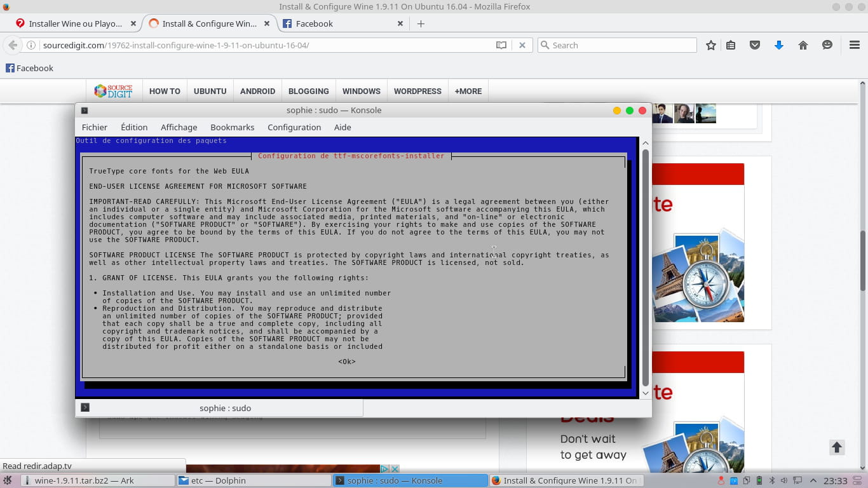Open network connection tray icon
Image resolution: width=868 pixels, height=488 pixels.
(797, 480)
